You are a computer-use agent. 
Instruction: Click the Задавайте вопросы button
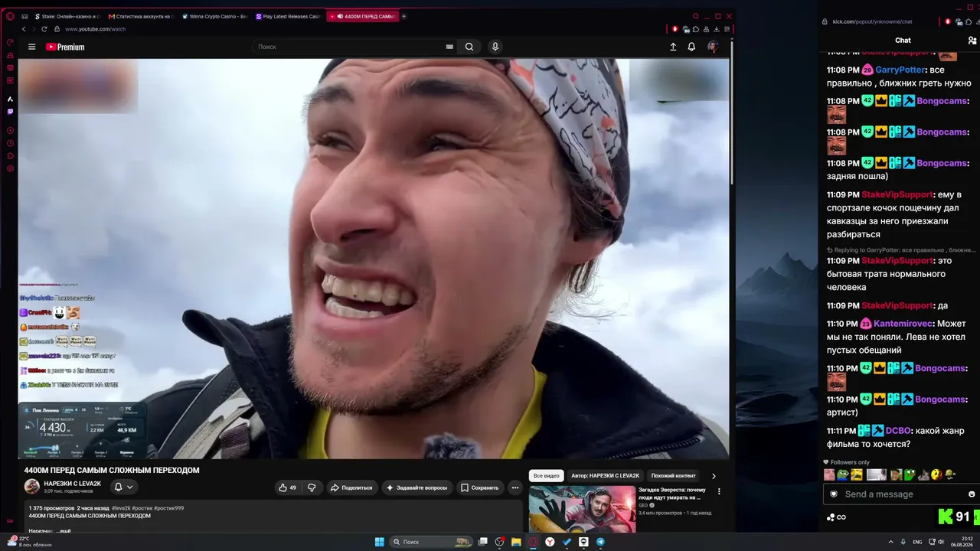(416, 487)
